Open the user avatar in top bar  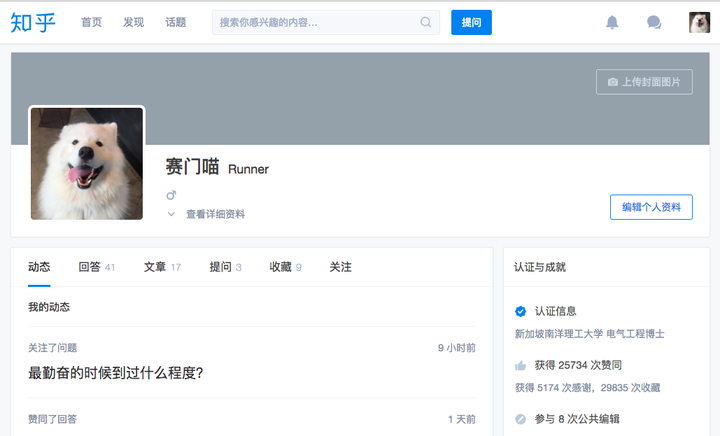pos(699,22)
